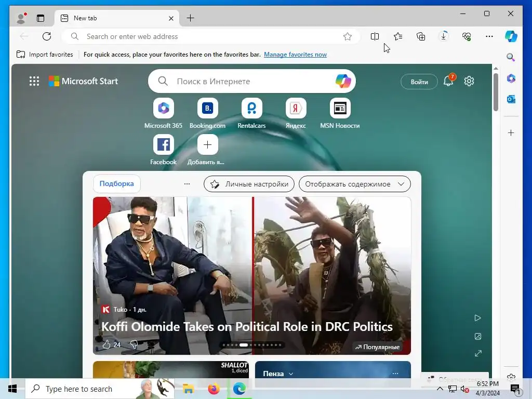Click the page vertical scrollbar
Viewport: 532px width, 399px height.
pos(496,92)
